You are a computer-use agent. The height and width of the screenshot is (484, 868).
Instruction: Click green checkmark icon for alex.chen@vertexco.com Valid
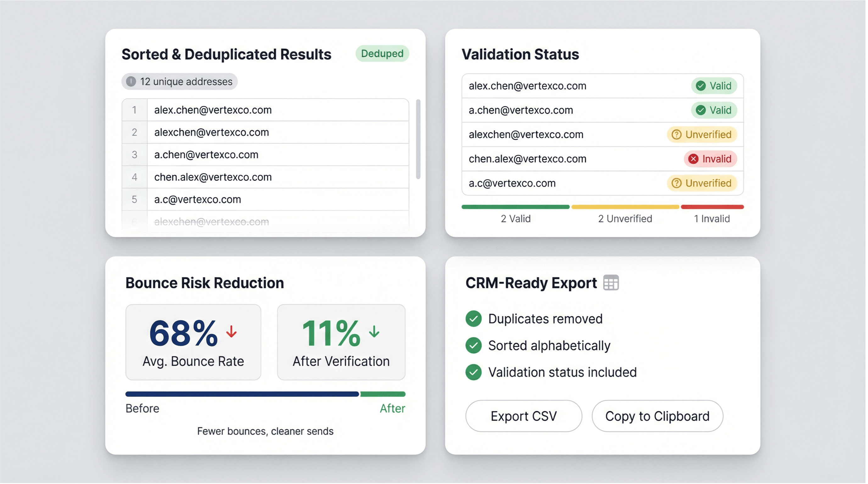[701, 86]
